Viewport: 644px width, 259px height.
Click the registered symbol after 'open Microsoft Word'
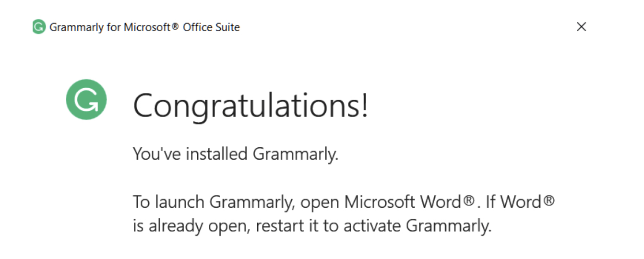click(x=469, y=201)
